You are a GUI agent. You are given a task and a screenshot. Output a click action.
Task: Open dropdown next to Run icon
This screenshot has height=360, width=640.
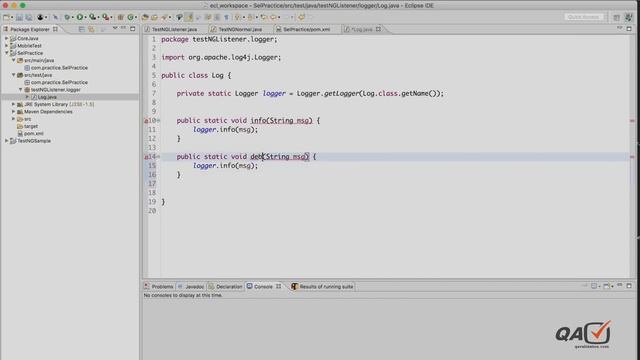85,18
